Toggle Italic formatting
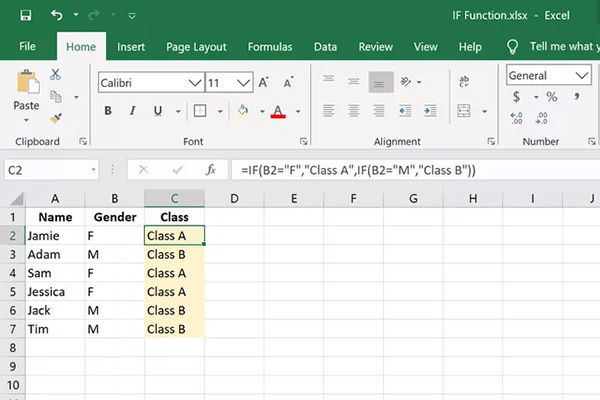The width and height of the screenshot is (600, 400). [x=133, y=111]
